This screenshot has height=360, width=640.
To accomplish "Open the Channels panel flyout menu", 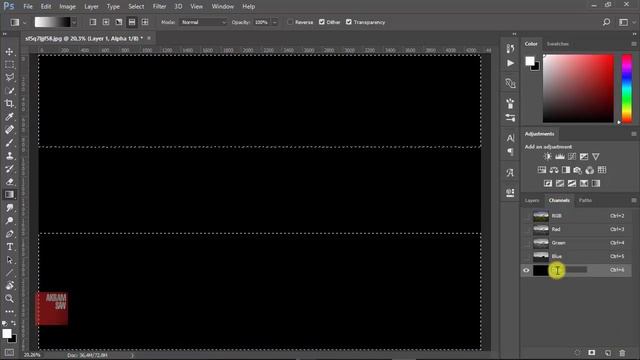I will point(633,200).
